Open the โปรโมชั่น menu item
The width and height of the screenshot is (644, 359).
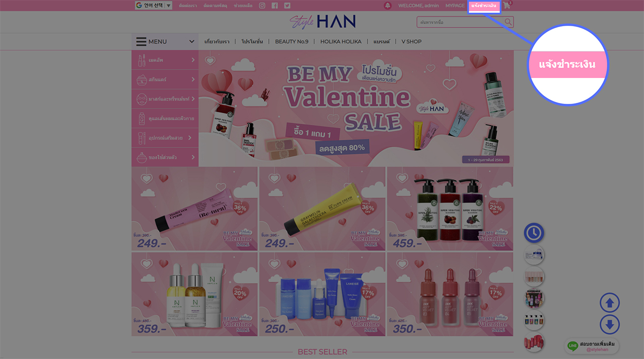[252, 42]
